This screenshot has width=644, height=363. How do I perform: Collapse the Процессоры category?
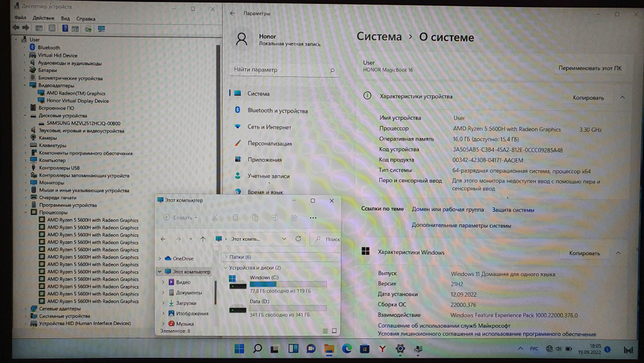(26, 213)
